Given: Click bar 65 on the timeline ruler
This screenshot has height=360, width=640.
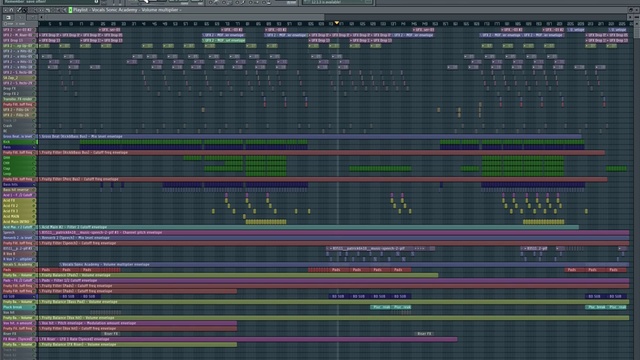Looking at the screenshot, I should (x=206, y=24).
